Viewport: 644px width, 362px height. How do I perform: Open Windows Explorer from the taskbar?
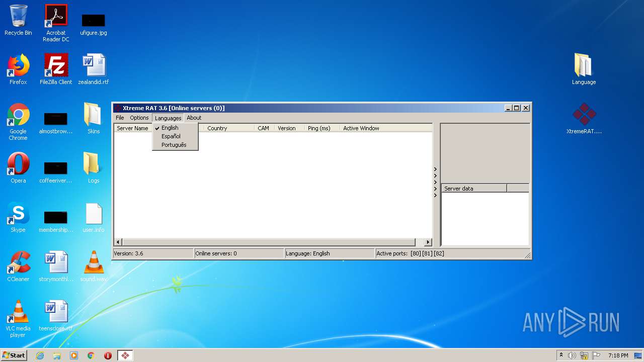tap(57, 355)
